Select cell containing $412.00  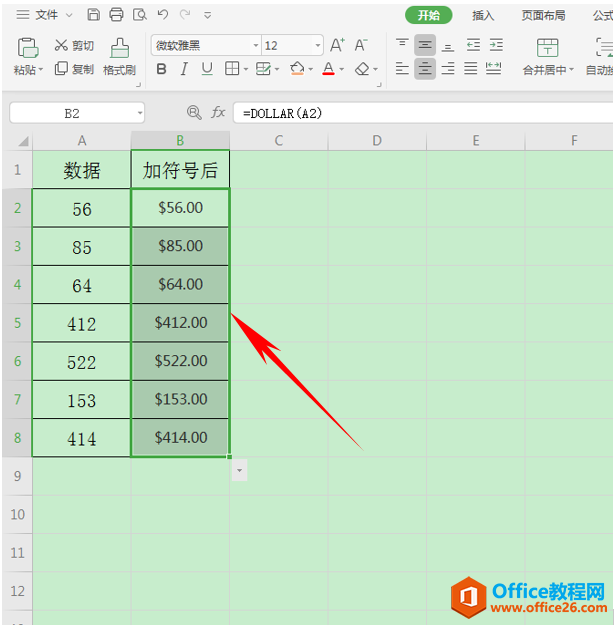(181, 322)
